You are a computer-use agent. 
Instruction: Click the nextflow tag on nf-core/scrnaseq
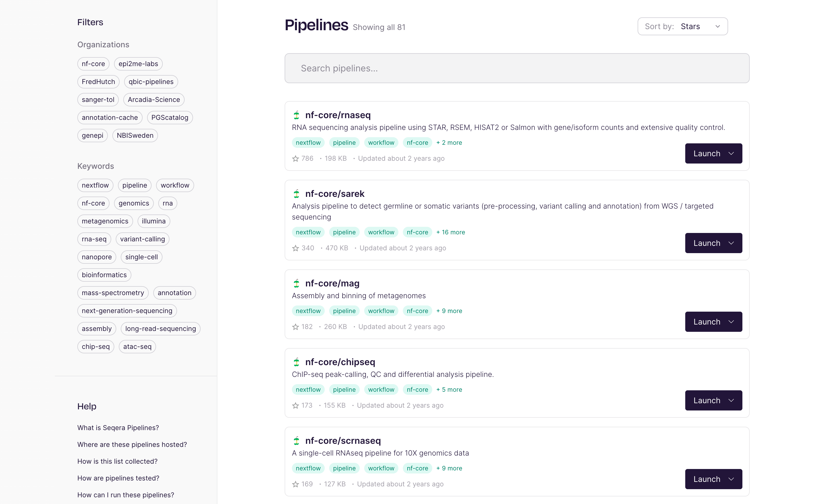(308, 468)
